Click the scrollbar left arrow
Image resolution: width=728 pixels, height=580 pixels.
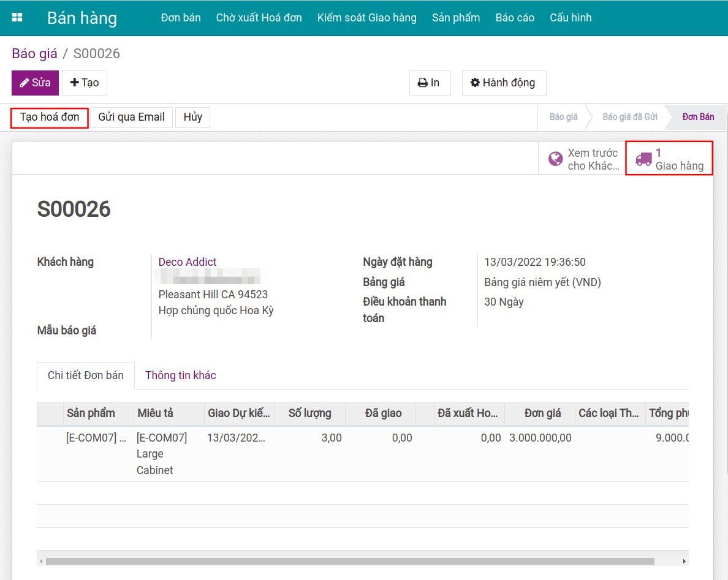point(41,562)
